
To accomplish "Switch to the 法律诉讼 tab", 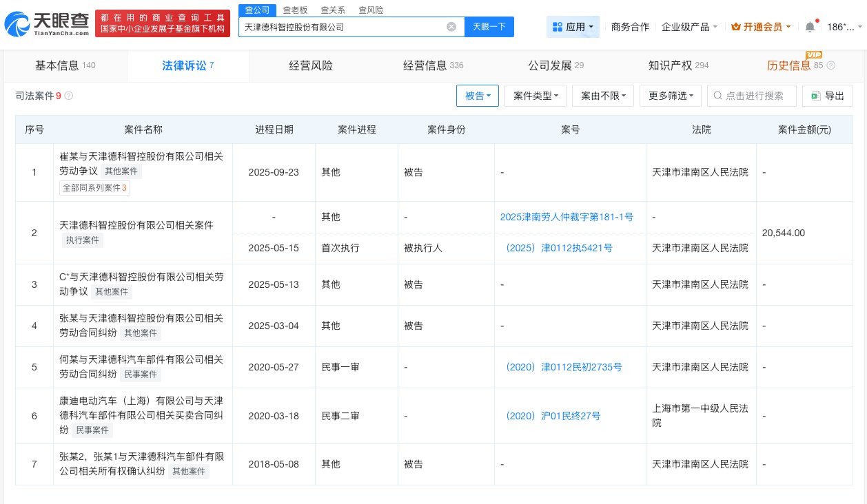I will pos(184,65).
